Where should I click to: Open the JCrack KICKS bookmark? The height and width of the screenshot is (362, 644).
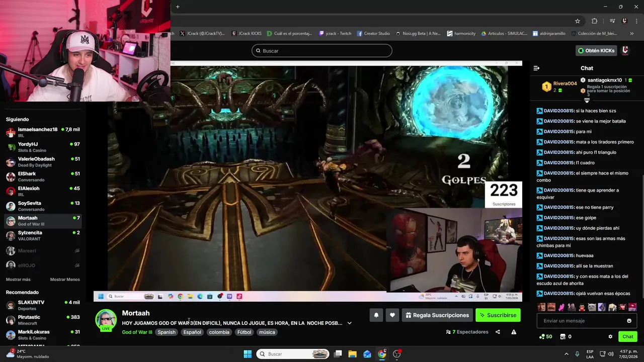247,34
